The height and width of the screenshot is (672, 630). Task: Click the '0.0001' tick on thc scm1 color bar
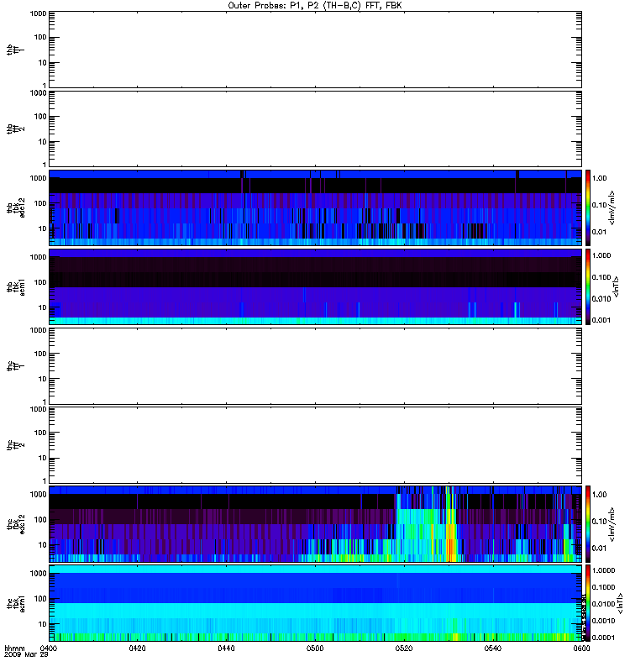[x=603, y=638]
